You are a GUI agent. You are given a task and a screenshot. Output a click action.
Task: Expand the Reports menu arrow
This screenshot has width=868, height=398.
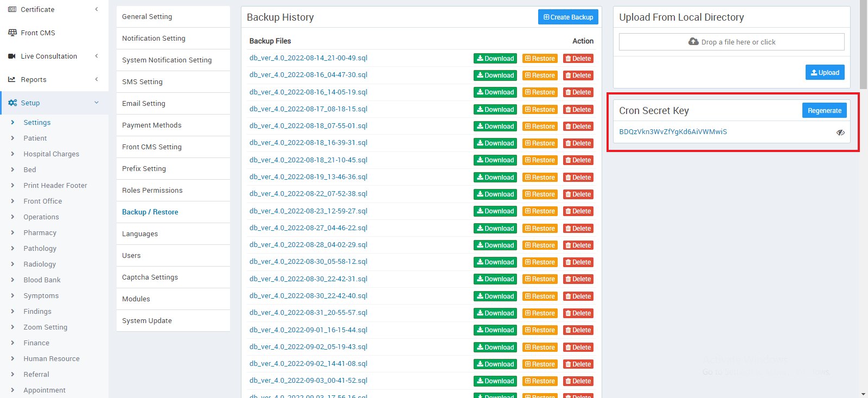tap(97, 79)
